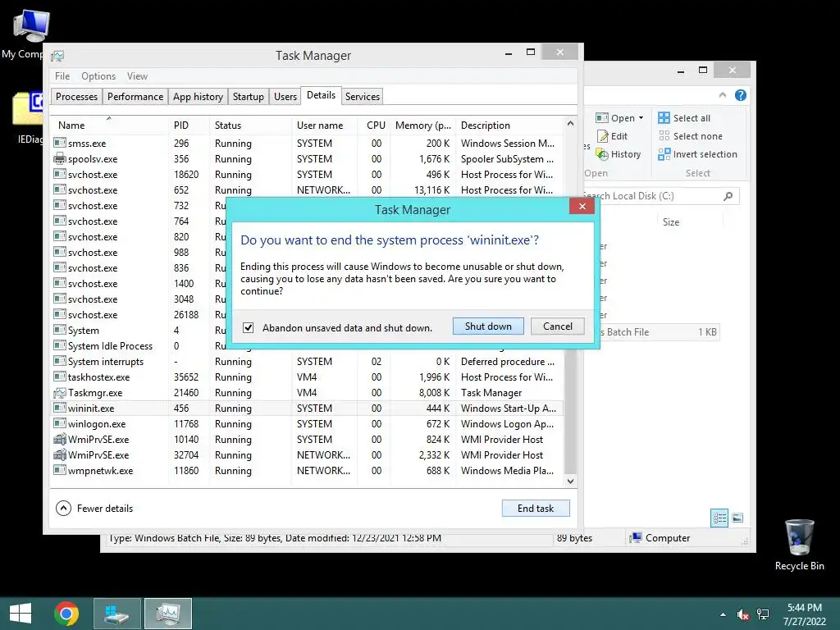Select the taskhostex.exe process icon
840x630 pixels.
(60, 377)
